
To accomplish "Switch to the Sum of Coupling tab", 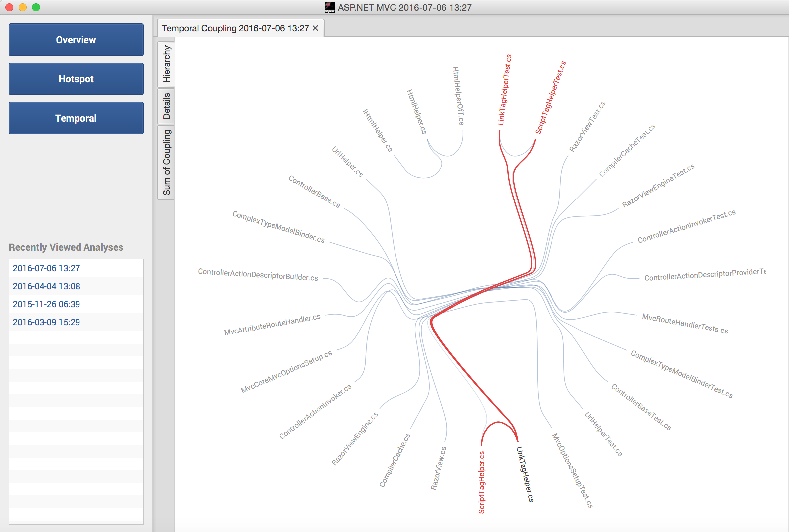I will [x=166, y=163].
